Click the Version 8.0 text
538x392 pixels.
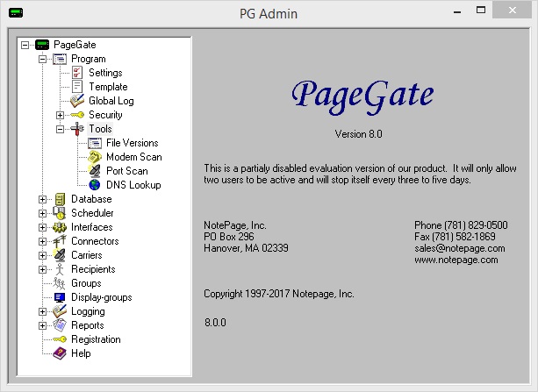[359, 134]
